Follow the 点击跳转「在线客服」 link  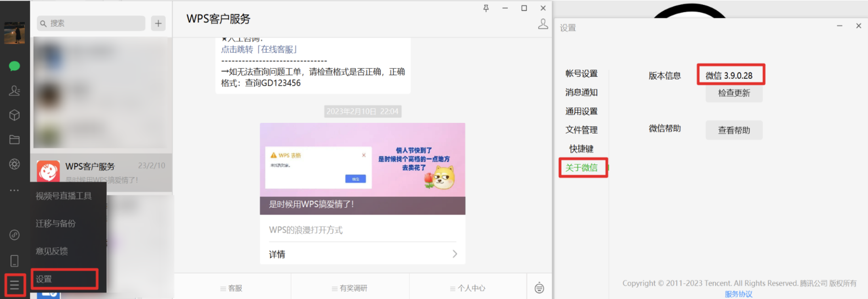coord(260,50)
